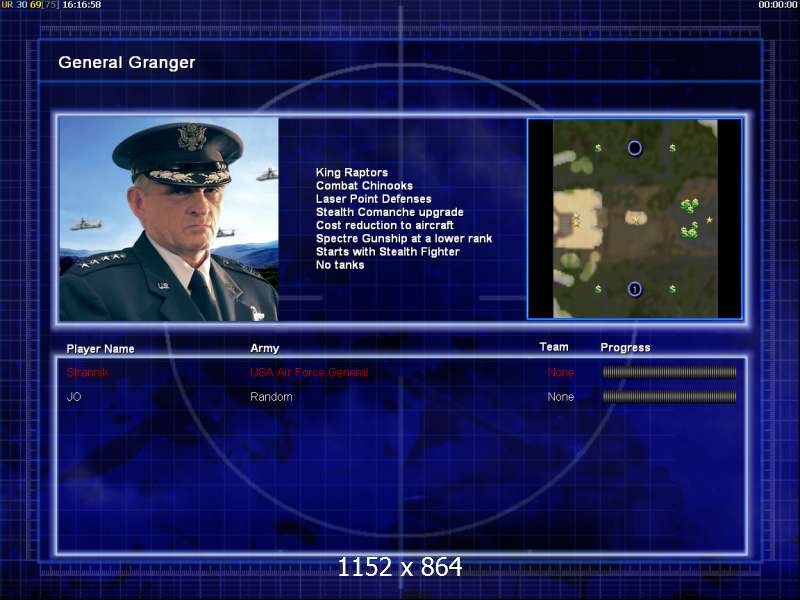Click Cost reduction to aircraft text
Viewport: 800px width, 600px height.
pyautogui.click(x=385, y=226)
